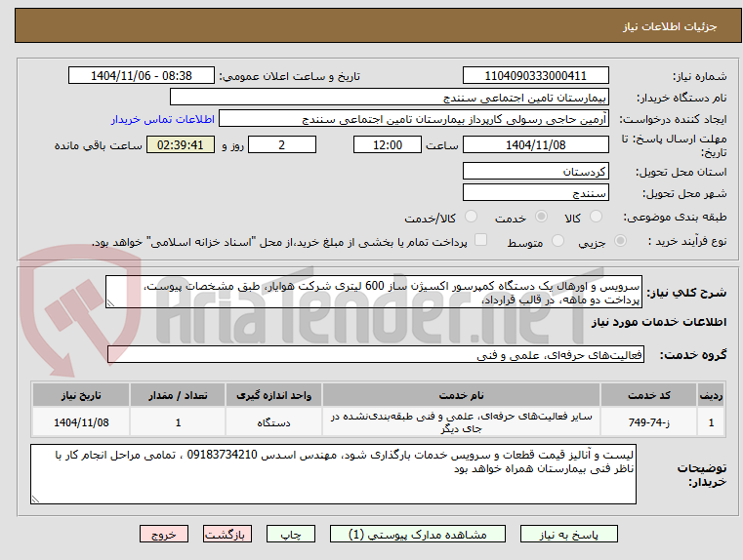The height and width of the screenshot is (560, 743).
Task: Click the نام دستگاه خریدار field
Action: [389, 98]
